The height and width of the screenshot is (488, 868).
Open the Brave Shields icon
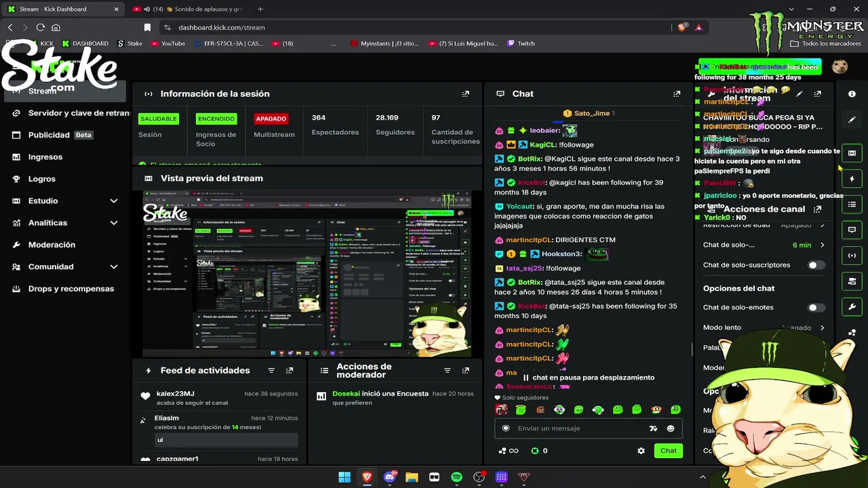682,27
